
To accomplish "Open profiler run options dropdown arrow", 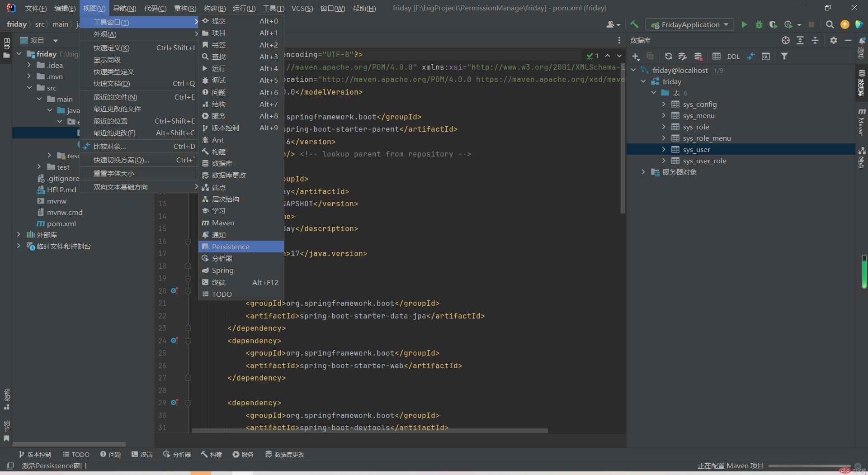I will pos(799,24).
